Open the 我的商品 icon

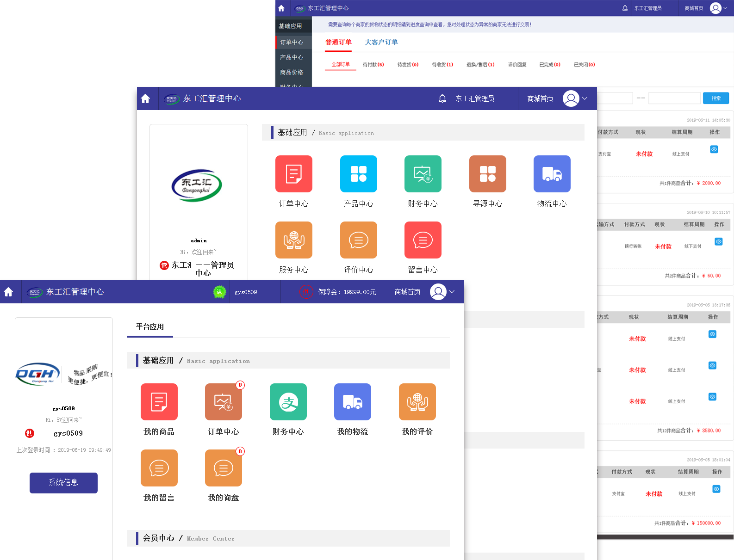(159, 402)
